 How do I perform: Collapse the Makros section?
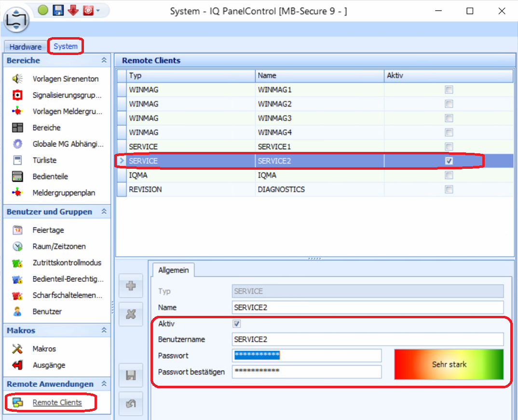(104, 330)
